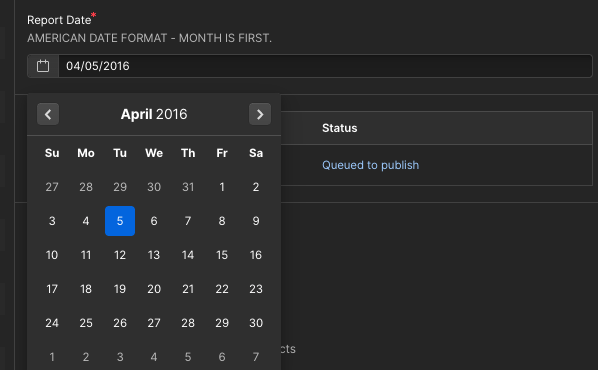Select April 1 on the Friday column
This screenshot has height=370, width=598.
click(222, 187)
